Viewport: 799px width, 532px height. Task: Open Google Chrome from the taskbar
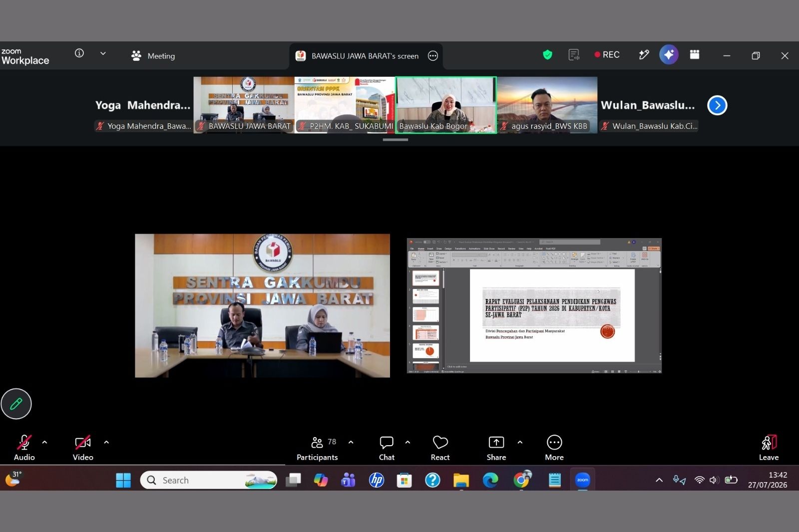[522, 480]
